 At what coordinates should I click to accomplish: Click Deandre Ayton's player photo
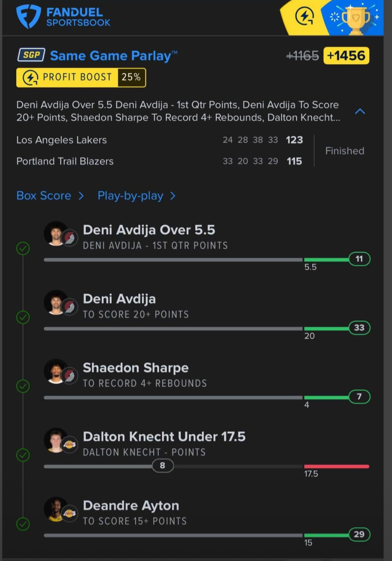(x=56, y=509)
